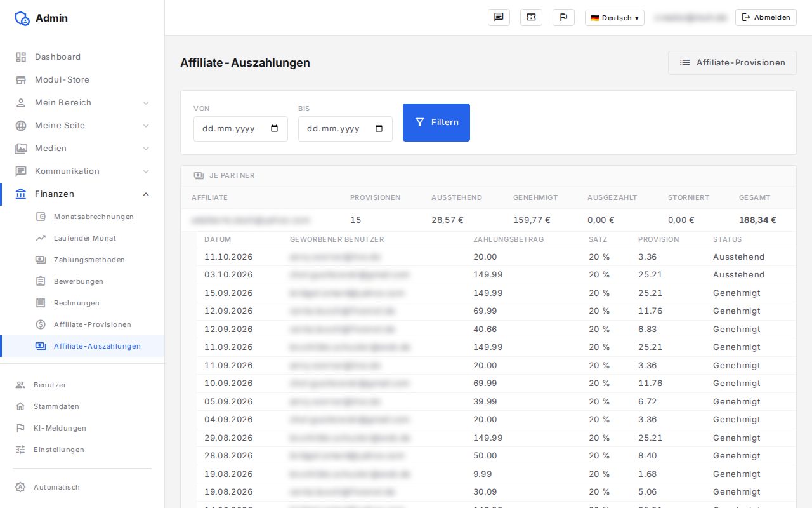Click the Affiliate column header
Viewport: 812px width, 508px height.
209,197
